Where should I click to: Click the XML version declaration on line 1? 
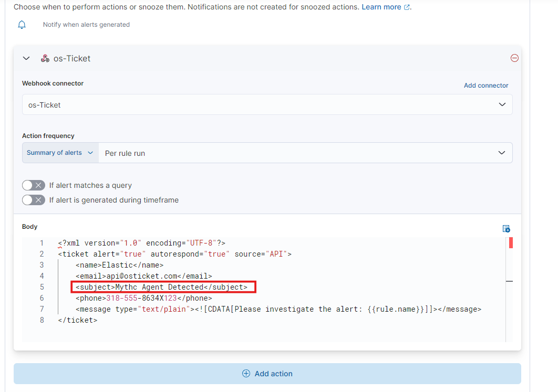coord(142,243)
